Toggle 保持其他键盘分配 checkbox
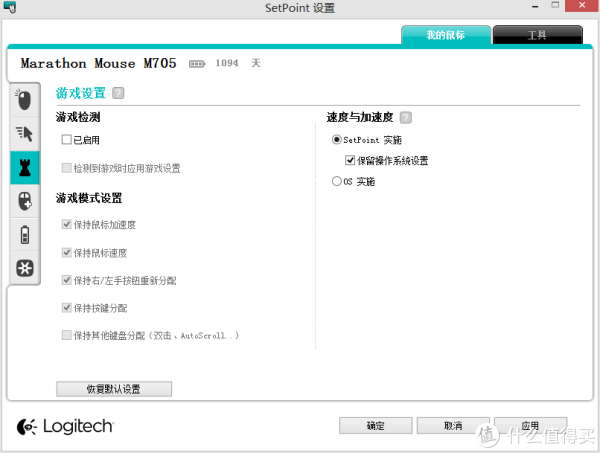 coord(66,335)
